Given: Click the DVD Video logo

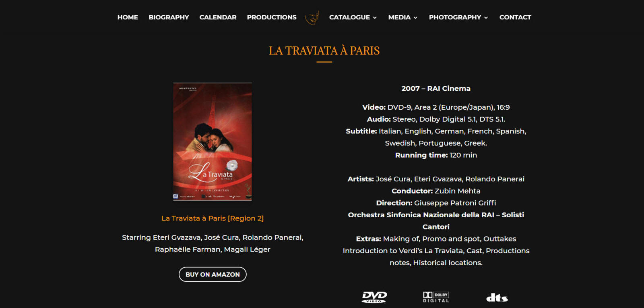Looking at the screenshot, I should click(x=374, y=297).
